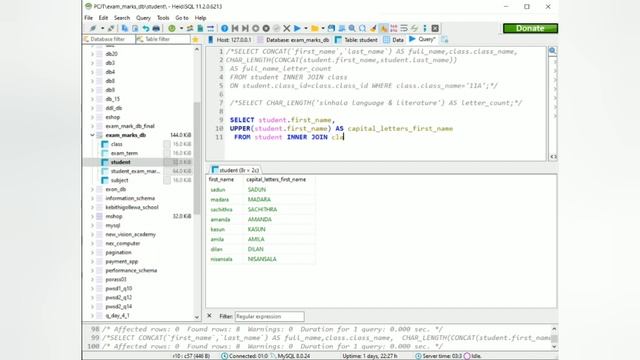This screenshot has width=640, height=360.
Task: Open the File menu
Action: (89, 18)
